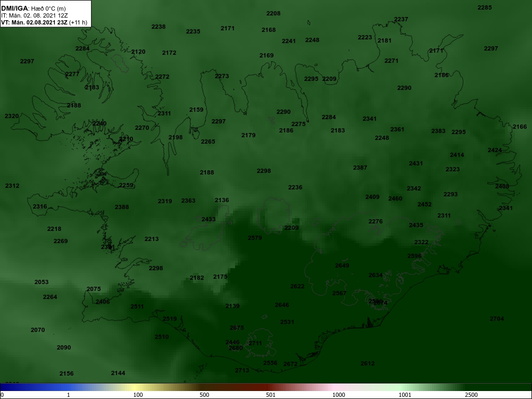Select the 2285 value in the corner
This screenshot has height=399, width=532.
pos(485,7)
